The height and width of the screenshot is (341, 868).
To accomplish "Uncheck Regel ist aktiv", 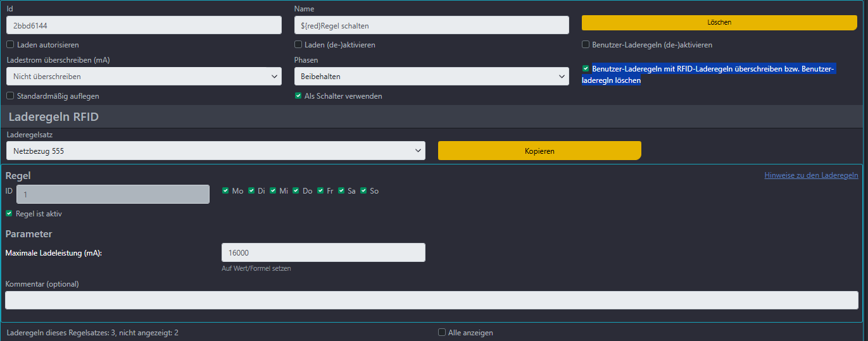I will point(9,214).
